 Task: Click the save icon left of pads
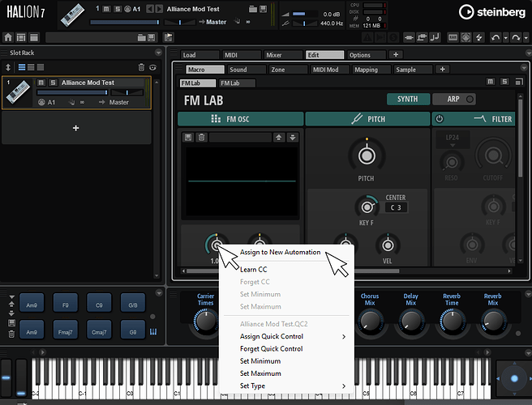tap(11, 323)
